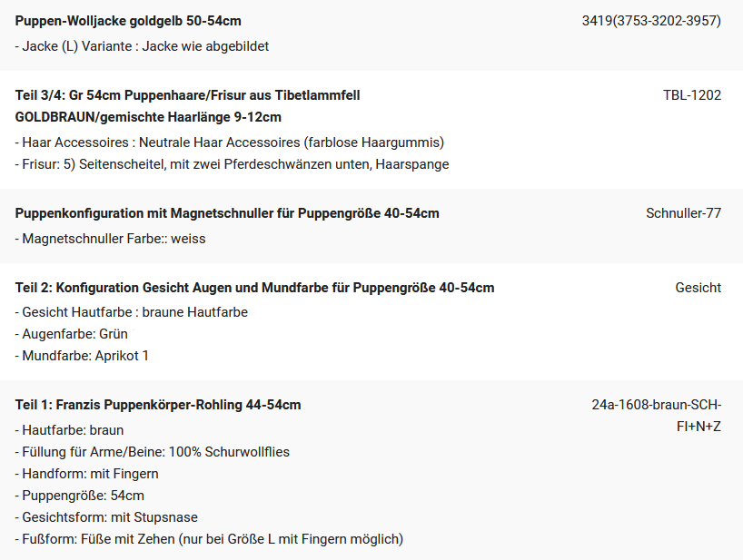Open the Teil 1 Franzis Puppenkörper-Rohling title

point(158,405)
